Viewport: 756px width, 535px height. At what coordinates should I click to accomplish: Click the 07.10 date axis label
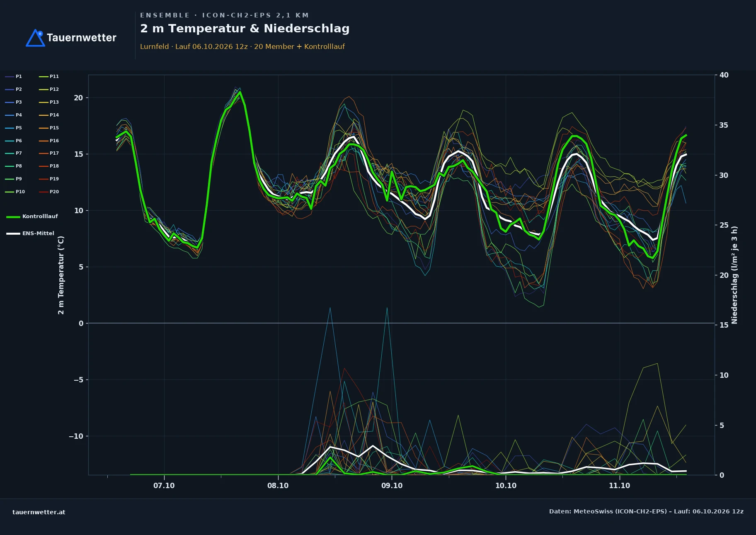click(x=164, y=486)
